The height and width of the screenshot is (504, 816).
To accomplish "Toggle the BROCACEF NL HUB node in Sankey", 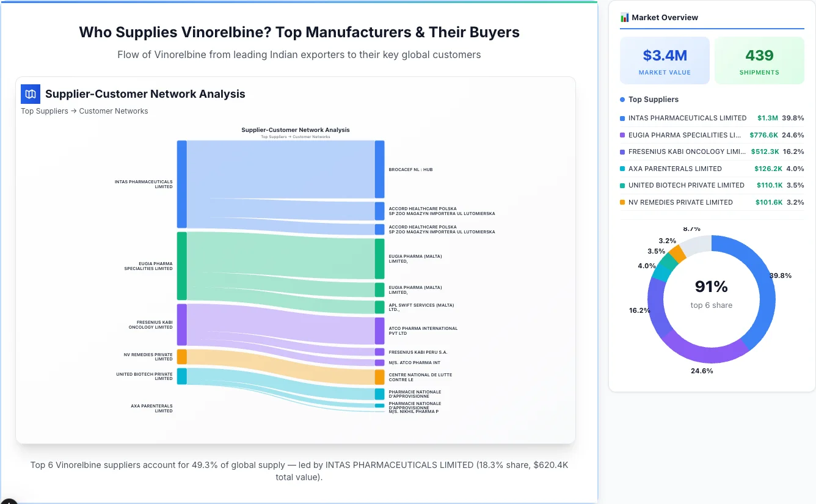I will click(x=379, y=169).
